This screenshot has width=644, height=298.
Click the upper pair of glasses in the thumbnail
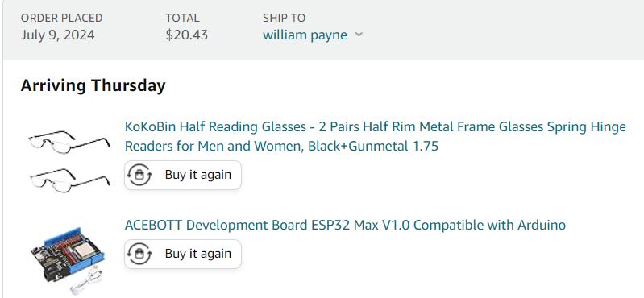click(69, 142)
